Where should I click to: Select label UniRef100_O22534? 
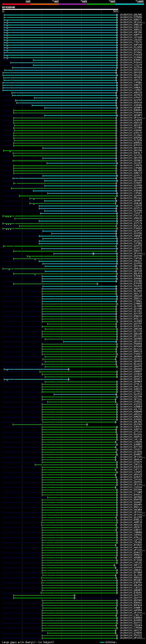coord(131,67)
